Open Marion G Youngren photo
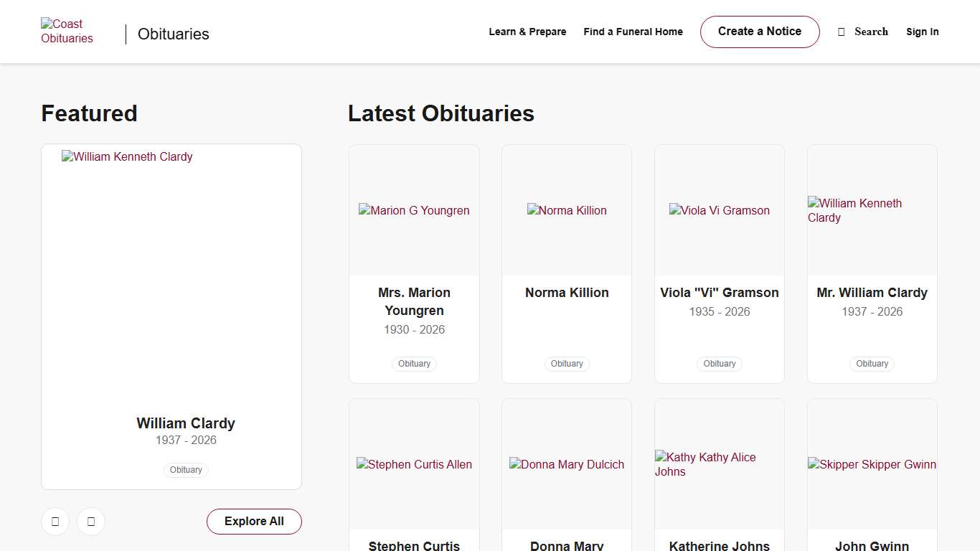980x551 pixels. click(x=414, y=210)
